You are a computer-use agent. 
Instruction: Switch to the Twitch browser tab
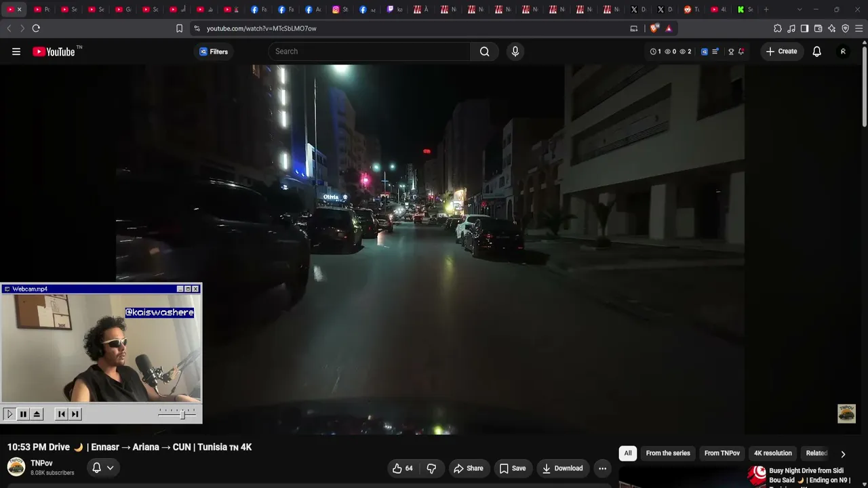click(x=395, y=9)
